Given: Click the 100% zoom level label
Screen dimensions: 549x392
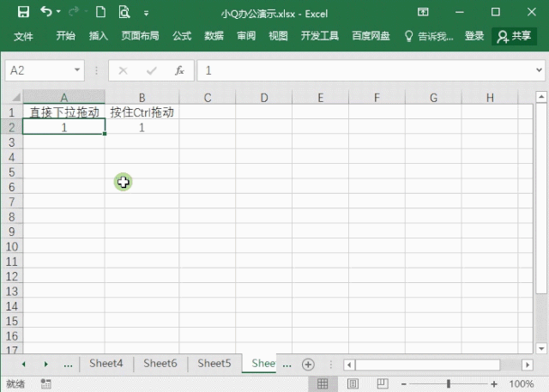Looking at the screenshot, I should coord(522,384).
